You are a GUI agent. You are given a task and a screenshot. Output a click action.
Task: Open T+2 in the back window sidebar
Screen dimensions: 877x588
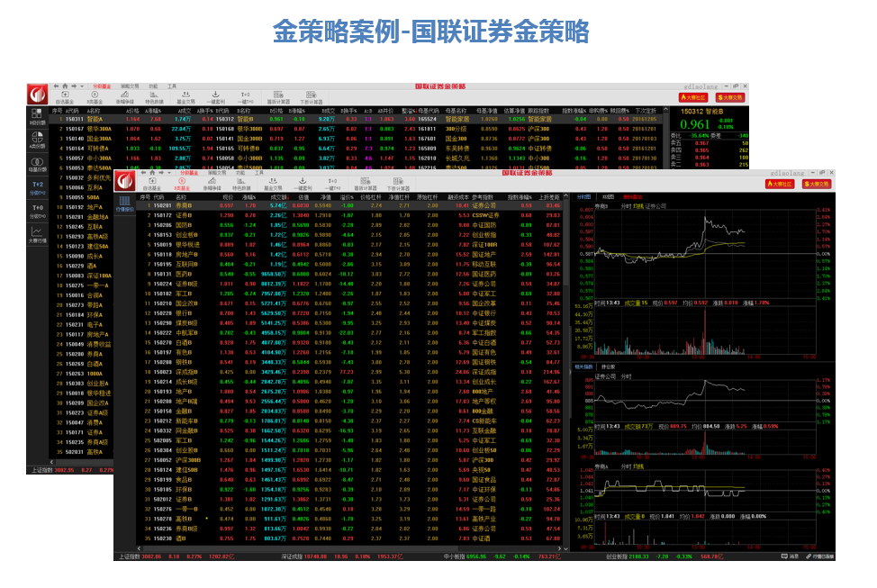coord(38,188)
